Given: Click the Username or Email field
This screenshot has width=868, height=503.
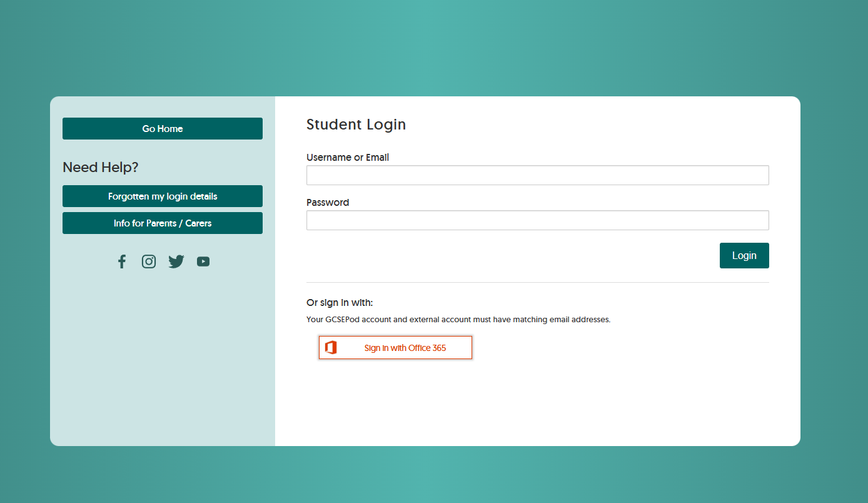Looking at the screenshot, I should click(x=537, y=175).
